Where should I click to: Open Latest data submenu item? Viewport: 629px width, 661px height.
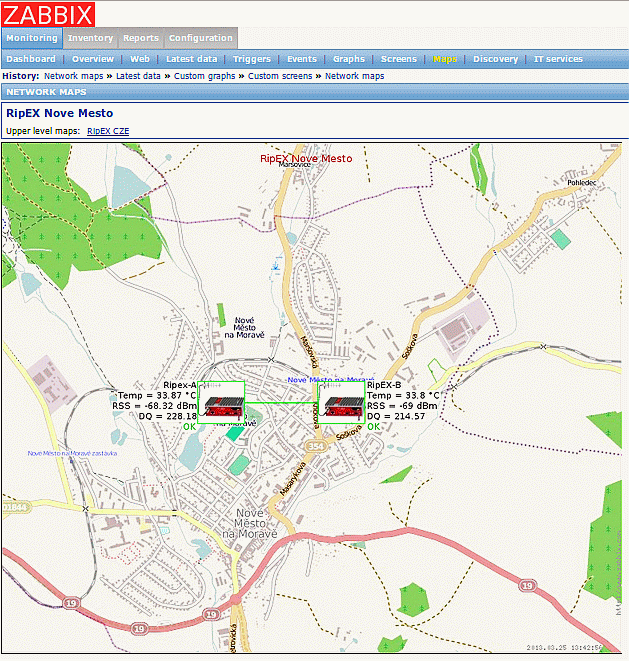191,59
